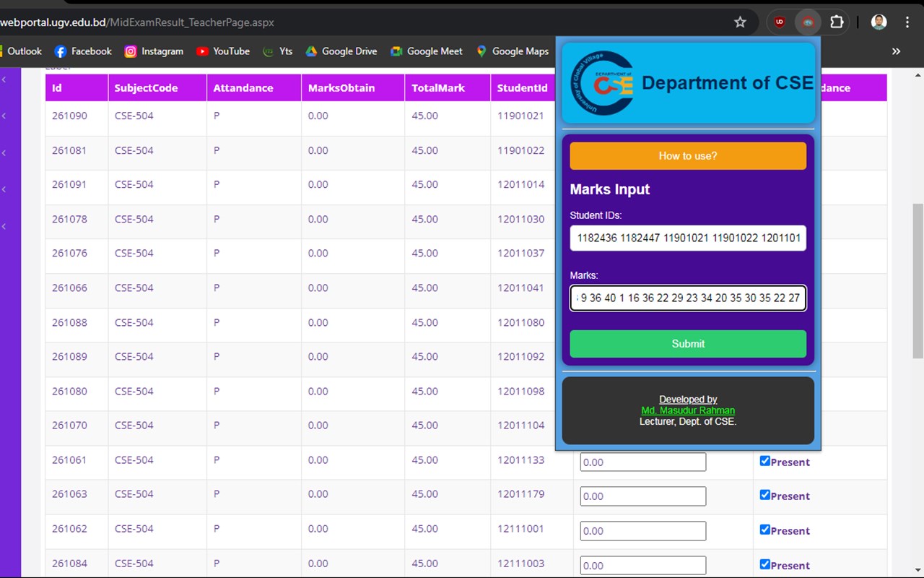Open Google Meet bookmark
Screen dimensions: 924x578
point(426,51)
